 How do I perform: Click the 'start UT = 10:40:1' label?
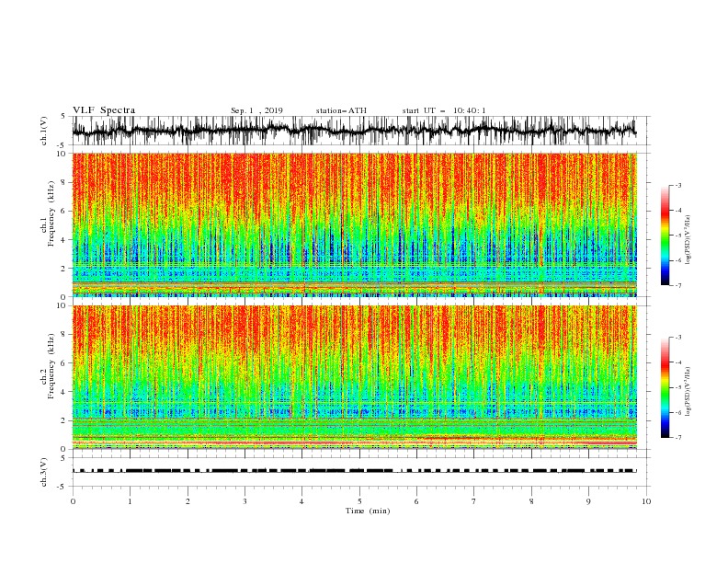click(x=444, y=110)
